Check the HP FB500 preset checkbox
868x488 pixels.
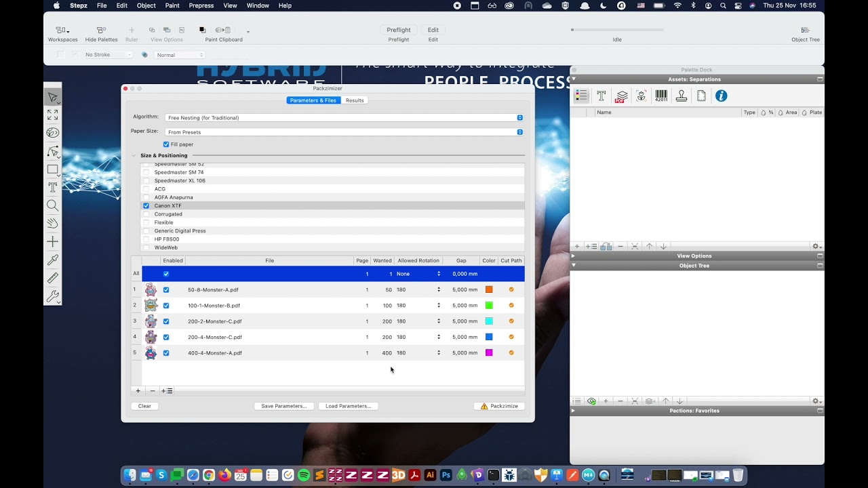point(146,239)
